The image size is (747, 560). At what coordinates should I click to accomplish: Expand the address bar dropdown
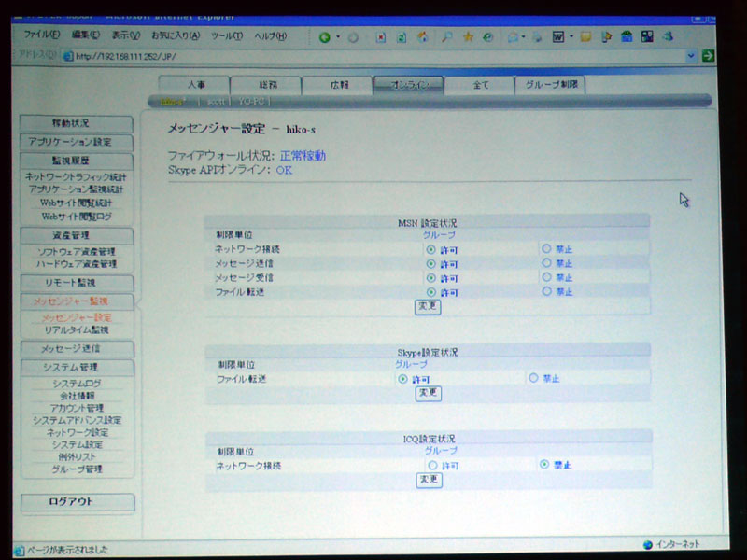[691, 56]
